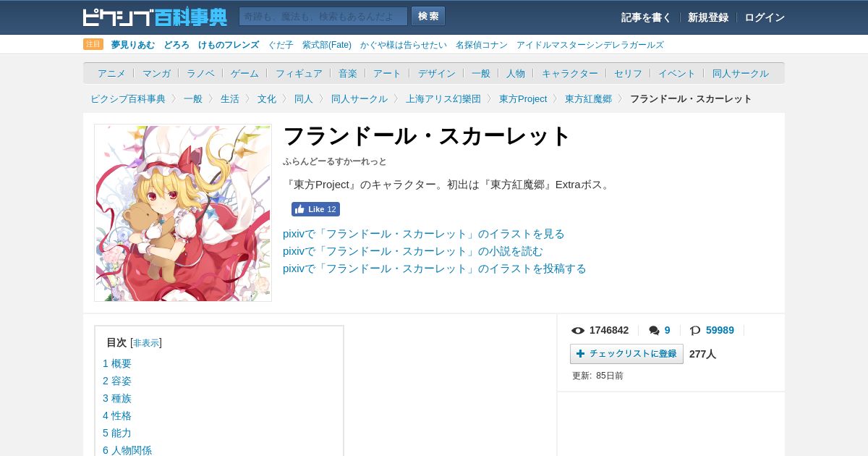
Task: Select the 人物 category menu item
Action: tap(516, 73)
